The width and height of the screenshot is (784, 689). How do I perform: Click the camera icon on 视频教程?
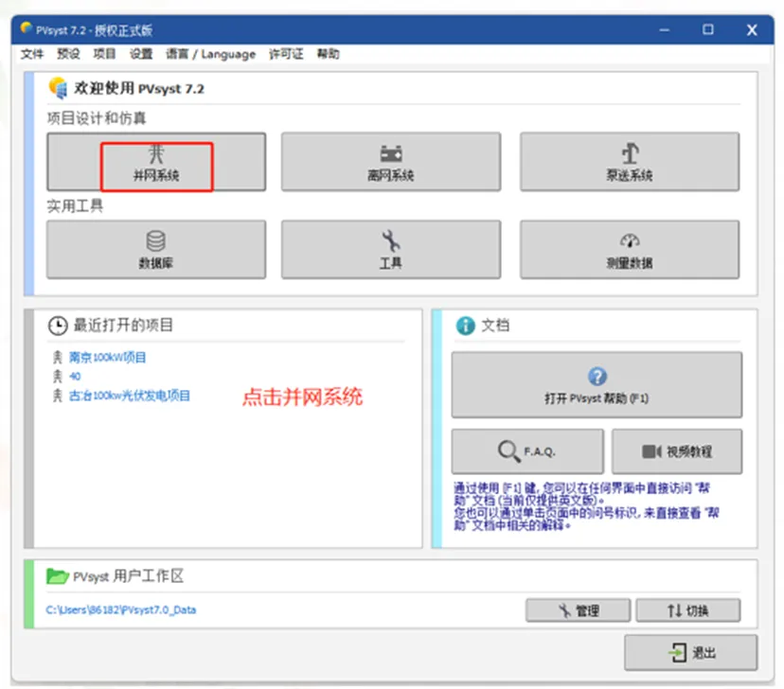651,451
